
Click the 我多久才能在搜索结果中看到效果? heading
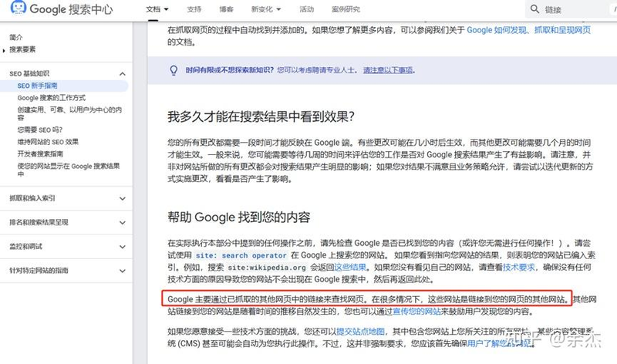[x=261, y=116]
